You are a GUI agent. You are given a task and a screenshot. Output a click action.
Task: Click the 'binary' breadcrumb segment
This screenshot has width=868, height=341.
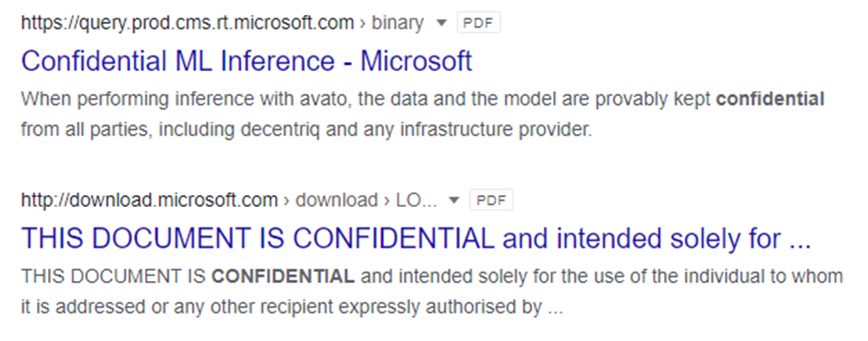click(x=397, y=23)
